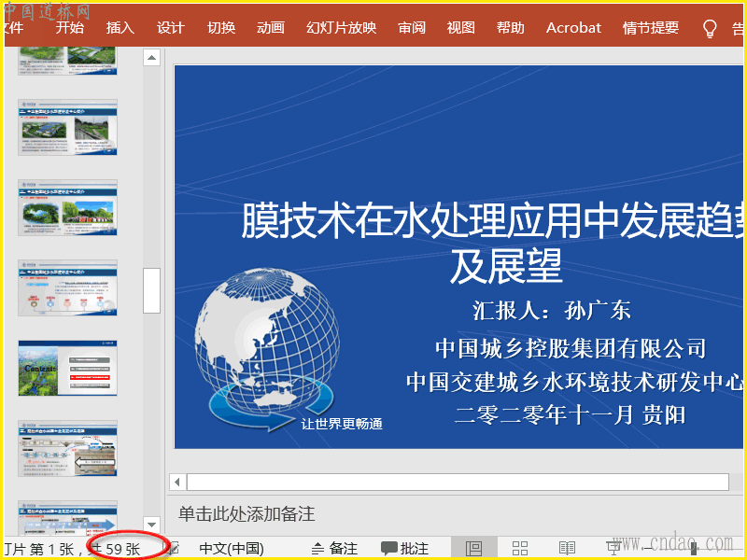The height and width of the screenshot is (560, 747).
Task: Switch to Slide Sorter view icon
Action: pos(520,549)
